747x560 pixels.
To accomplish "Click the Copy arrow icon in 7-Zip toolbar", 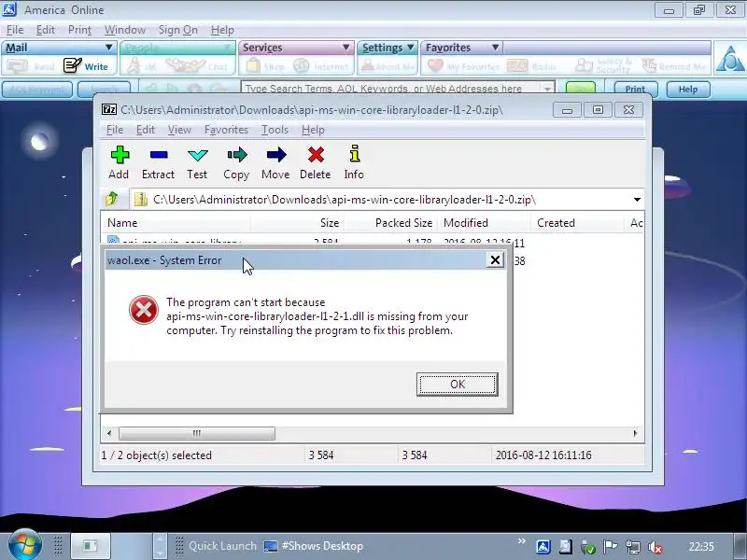I will (x=237, y=155).
